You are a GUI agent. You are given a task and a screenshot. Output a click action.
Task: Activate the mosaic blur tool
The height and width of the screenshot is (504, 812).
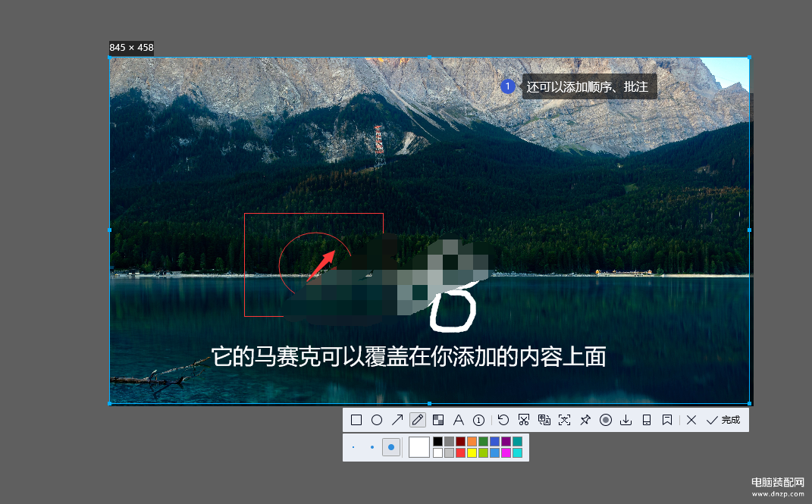click(x=438, y=420)
